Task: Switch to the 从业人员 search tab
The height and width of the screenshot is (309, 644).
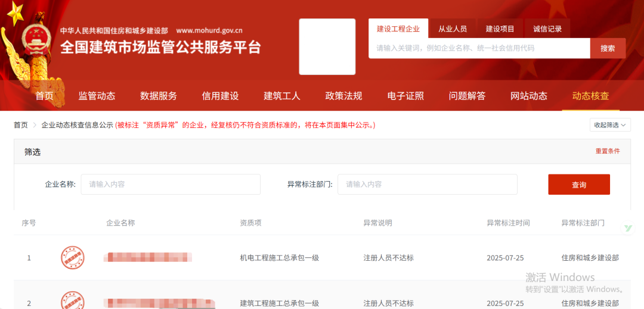Action: tap(453, 29)
